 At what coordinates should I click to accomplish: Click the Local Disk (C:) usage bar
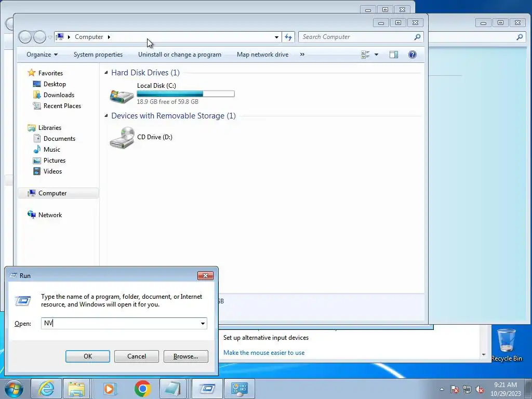coord(185,94)
